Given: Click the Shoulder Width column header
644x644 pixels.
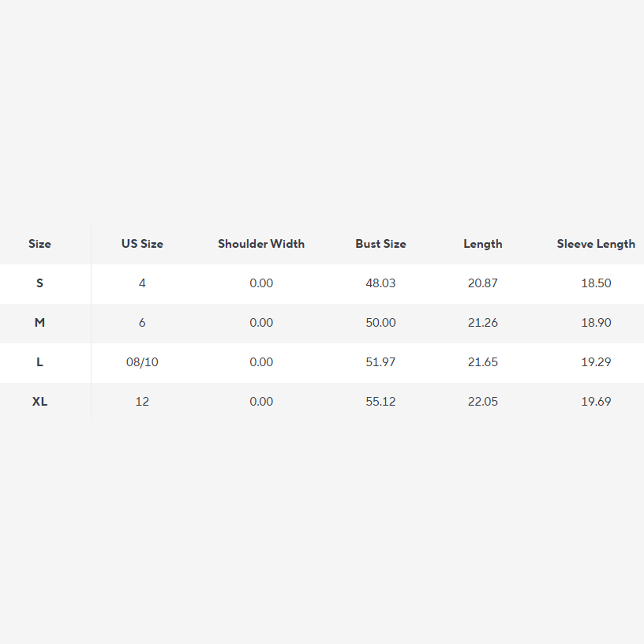Looking at the screenshot, I should [x=261, y=244].
